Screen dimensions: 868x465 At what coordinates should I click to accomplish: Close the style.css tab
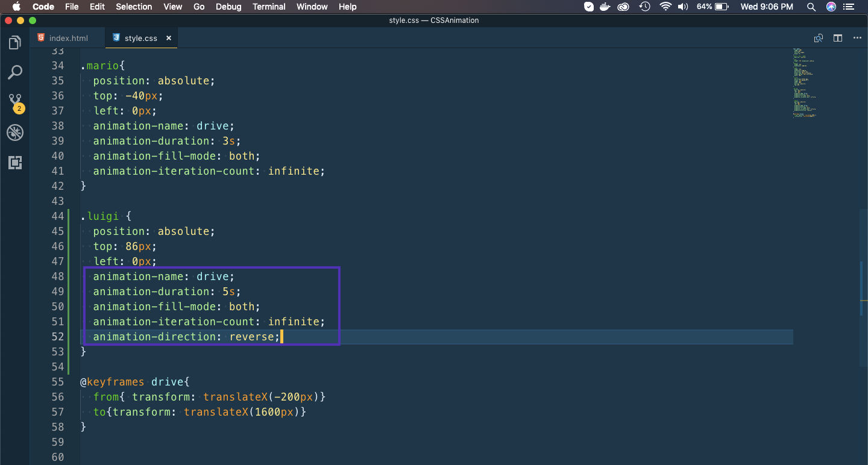pos(169,38)
